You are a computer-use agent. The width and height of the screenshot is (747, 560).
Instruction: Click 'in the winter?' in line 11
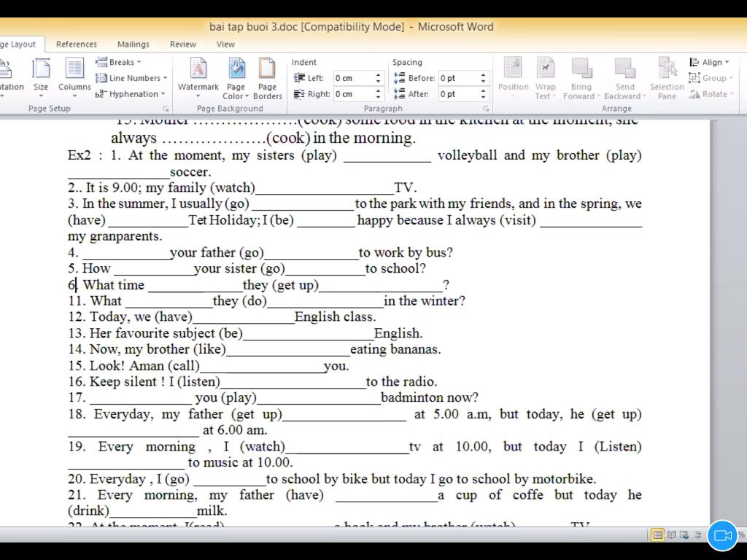425,301
